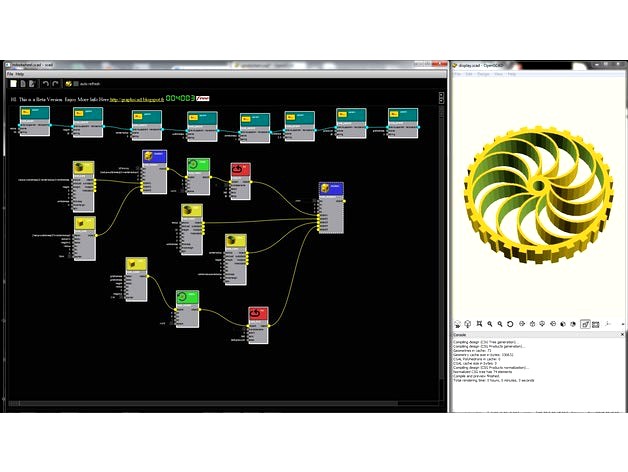Select the upper blue difference node
Image resolution: width=628 pixels, height=472 pixels.
[154, 172]
